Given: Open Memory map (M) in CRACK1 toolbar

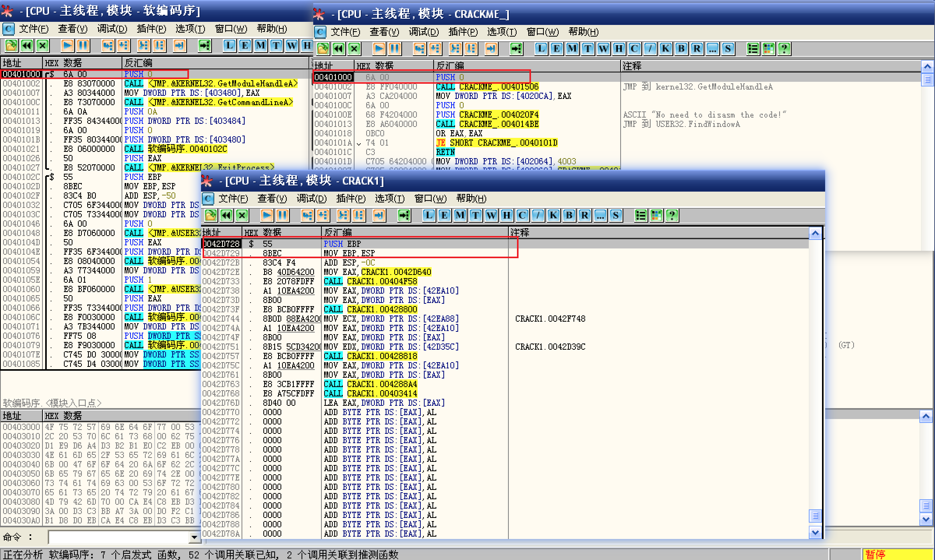Looking at the screenshot, I should [x=460, y=215].
